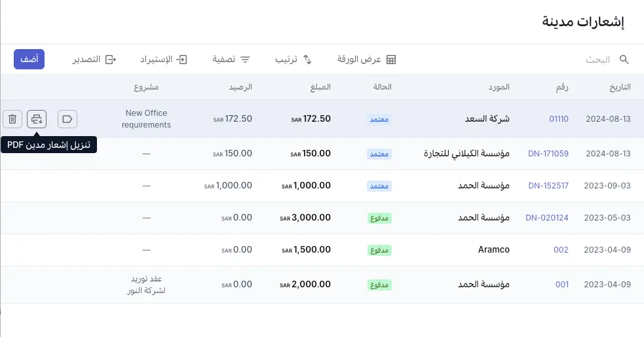
Task: Click project عقد توريد لشركة النور
Action: tap(146, 285)
